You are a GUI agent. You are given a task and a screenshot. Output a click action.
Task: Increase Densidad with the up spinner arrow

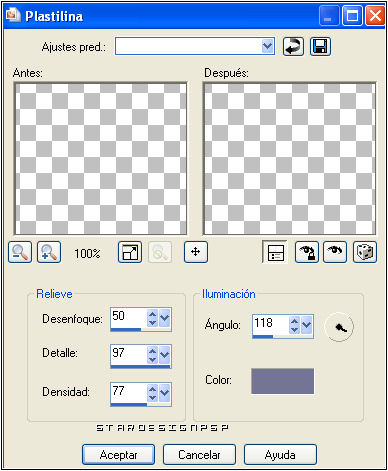pyautogui.click(x=152, y=389)
